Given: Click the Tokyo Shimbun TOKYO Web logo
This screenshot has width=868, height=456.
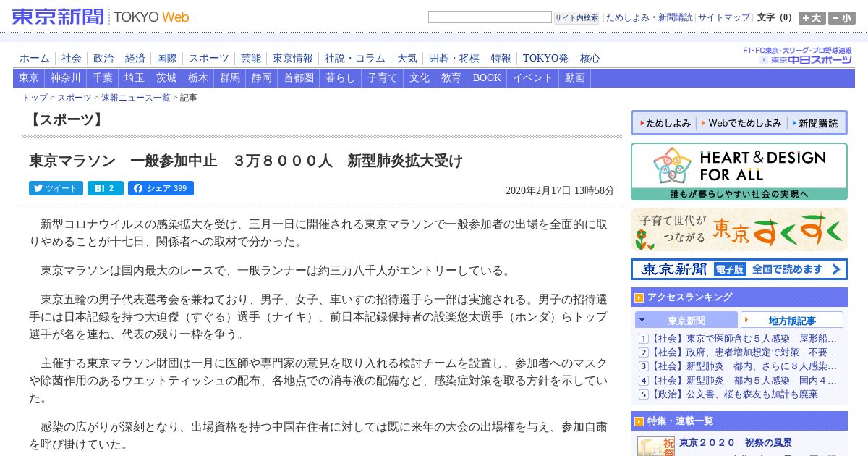Looking at the screenshot, I should (101, 17).
